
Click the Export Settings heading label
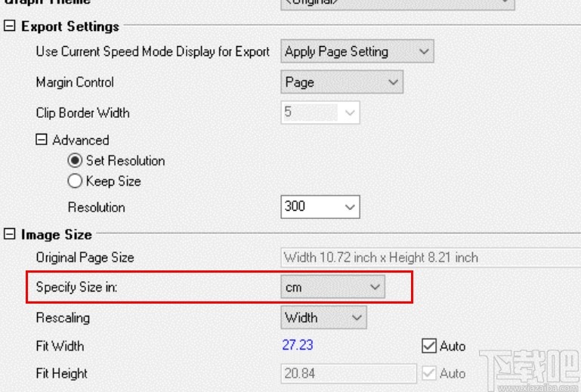(x=70, y=26)
